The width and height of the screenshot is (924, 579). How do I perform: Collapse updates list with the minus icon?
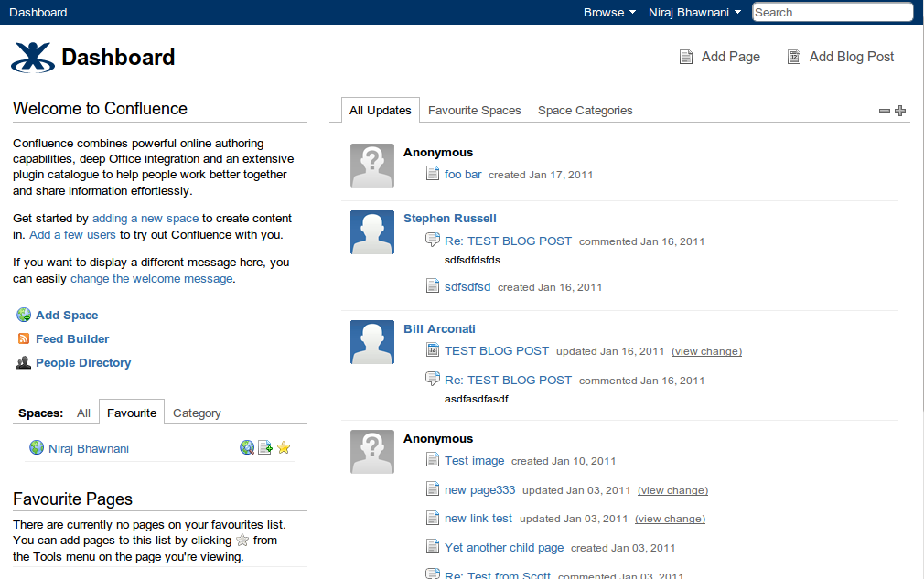(x=884, y=111)
